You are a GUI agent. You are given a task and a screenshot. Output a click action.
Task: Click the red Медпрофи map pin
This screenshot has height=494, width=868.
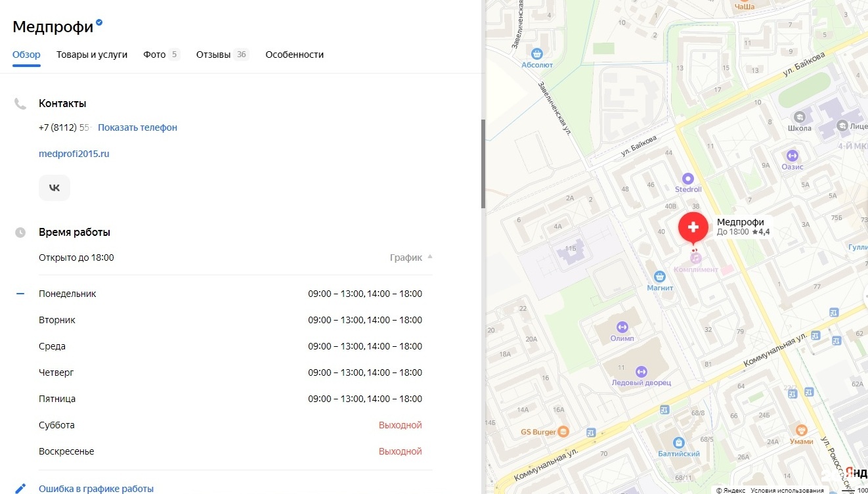693,228
